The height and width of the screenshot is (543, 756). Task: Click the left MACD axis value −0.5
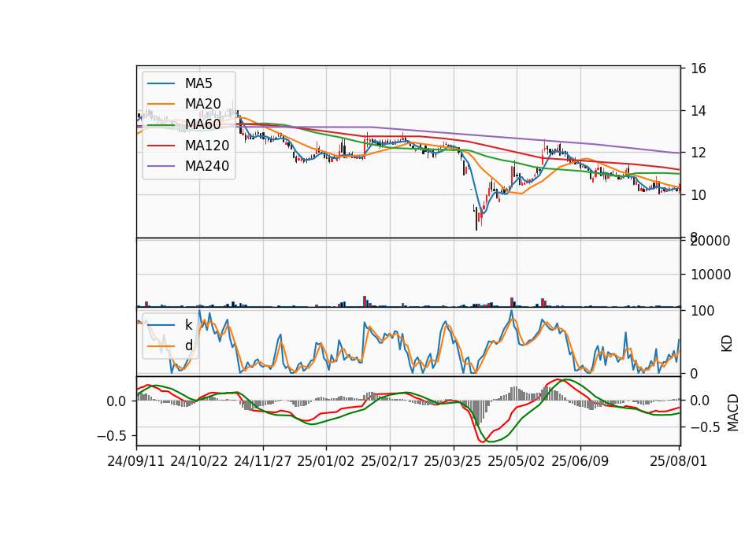point(112,436)
